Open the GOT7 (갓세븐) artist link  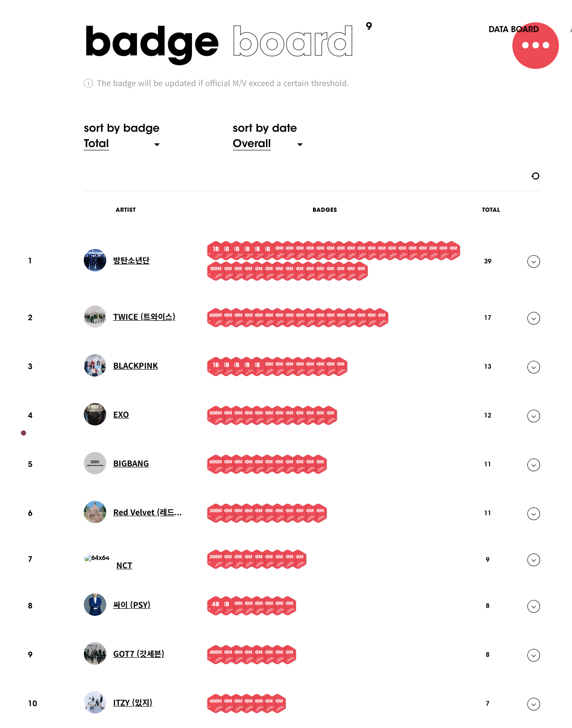[x=139, y=654]
